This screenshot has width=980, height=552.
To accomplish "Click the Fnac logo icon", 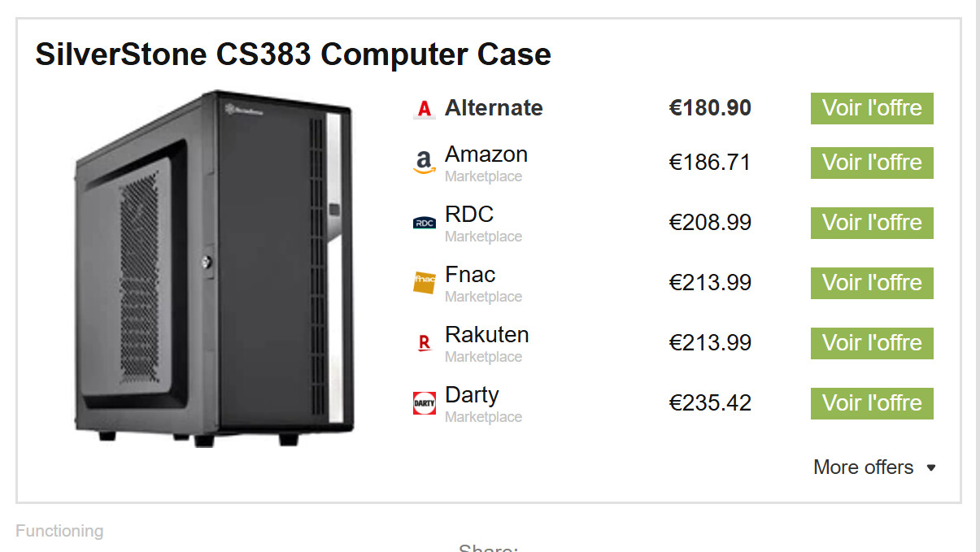I will pyautogui.click(x=424, y=282).
